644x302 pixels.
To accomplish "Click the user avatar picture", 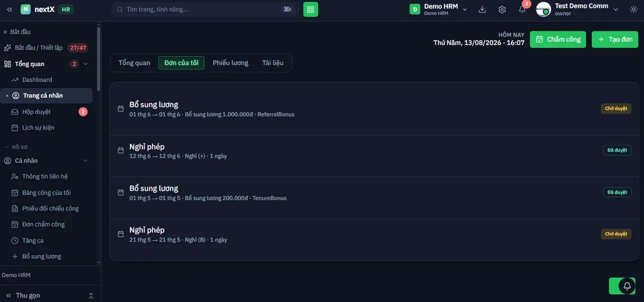I will point(543,10).
